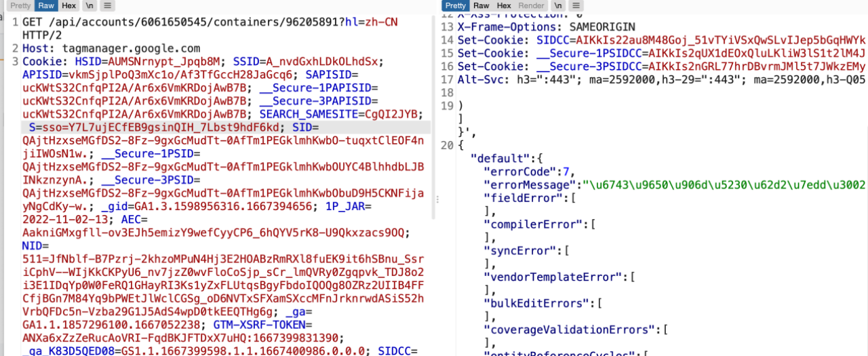The image size is (868, 356).
Task: Switch request pane to Pretty view
Action: pyautogui.click(x=20, y=5)
